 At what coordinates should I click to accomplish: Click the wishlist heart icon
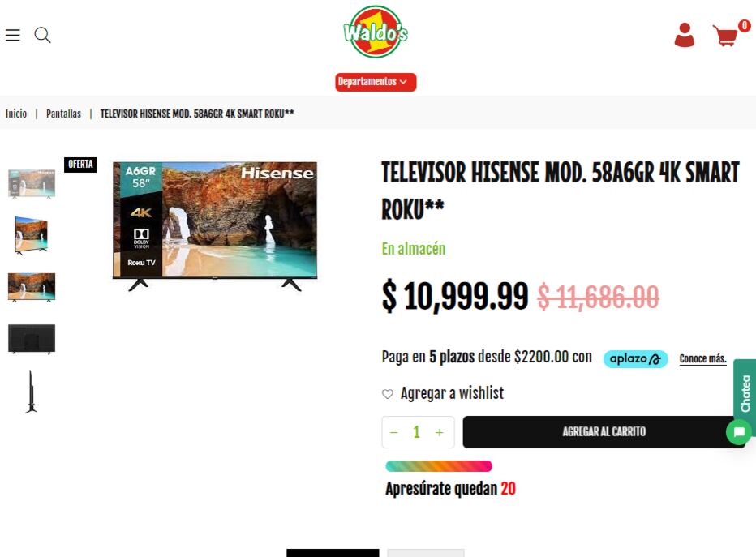(x=388, y=394)
